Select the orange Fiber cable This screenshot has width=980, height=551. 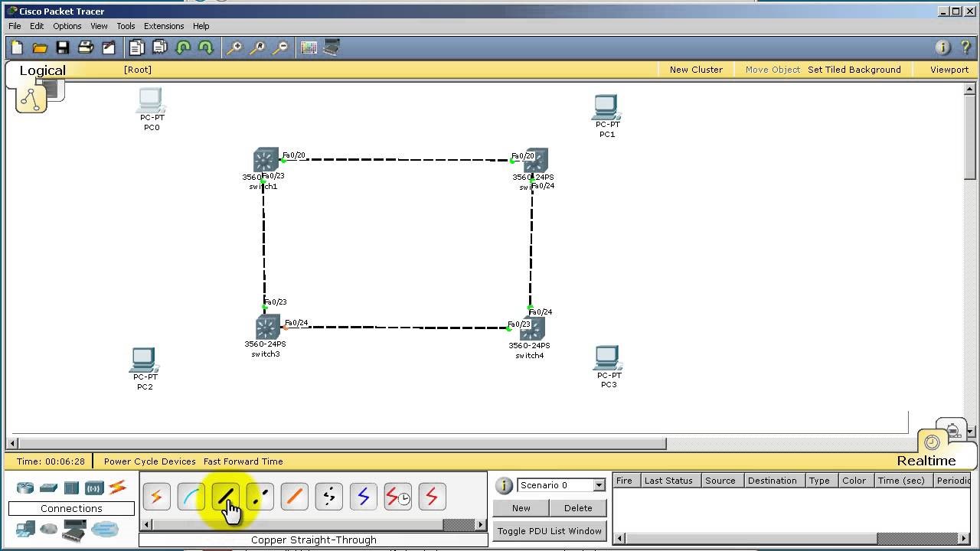294,497
